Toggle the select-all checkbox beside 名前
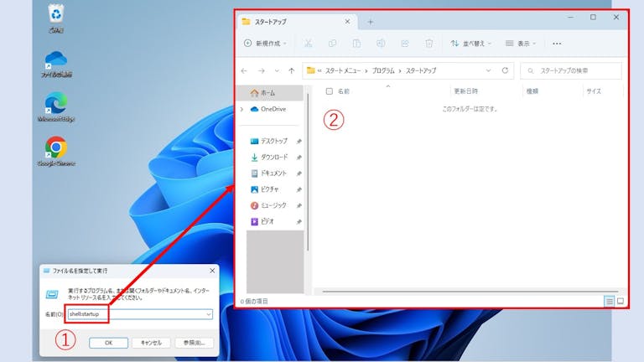This screenshot has width=644, height=362. pos(329,91)
